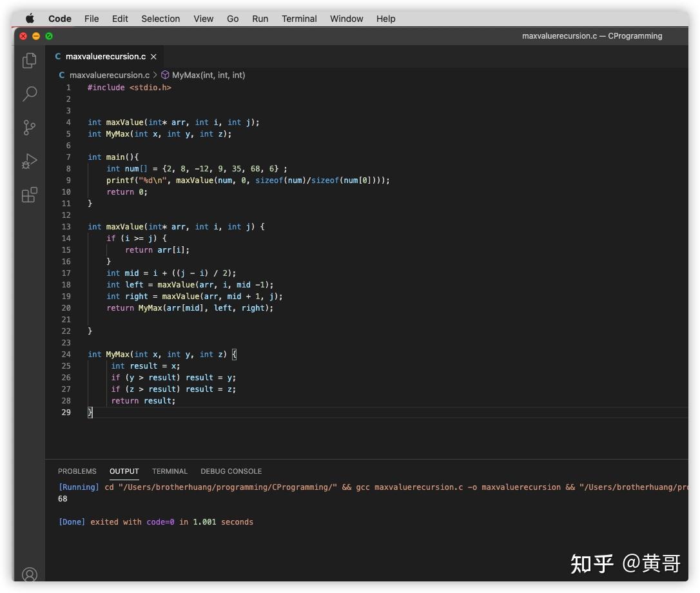
Task: Open the Explorer view in activity bar
Action: click(x=30, y=61)
